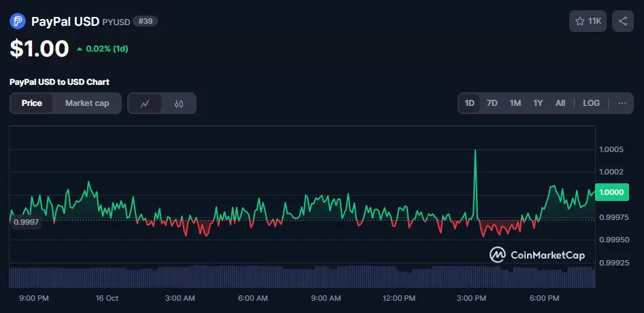Open the three-dots more options menu
Image resolution: width=644 pixels, height=313 pixels.
click(622, 103)
